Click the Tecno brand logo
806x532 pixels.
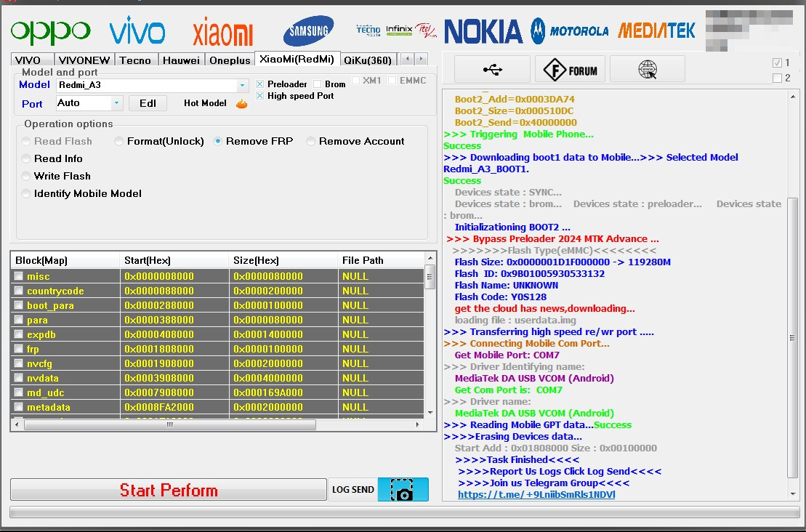point(368,31)
